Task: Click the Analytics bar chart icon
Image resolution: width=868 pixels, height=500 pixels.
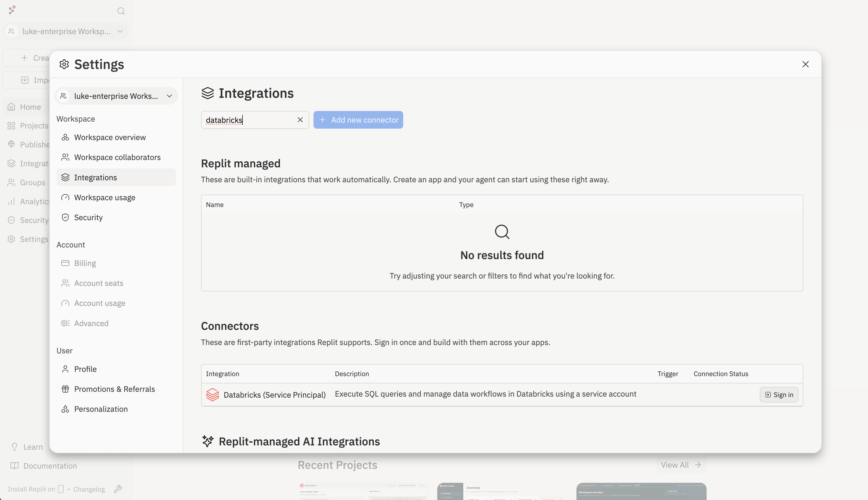Action: click(x=11, y=201)
